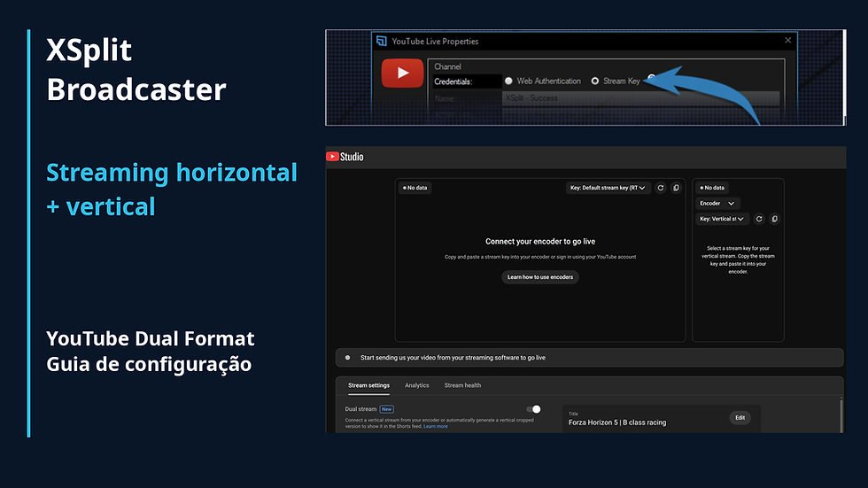The width and height of the screenshot is (868, 488).
Task: Open the Default stream key dropdown
Action: tap(608, 188)
